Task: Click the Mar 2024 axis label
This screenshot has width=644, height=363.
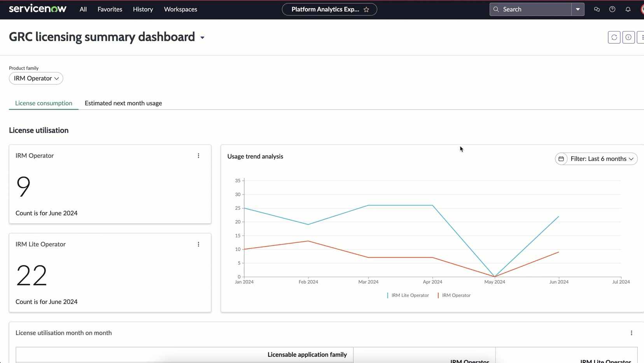Action: tap(368, 282)
